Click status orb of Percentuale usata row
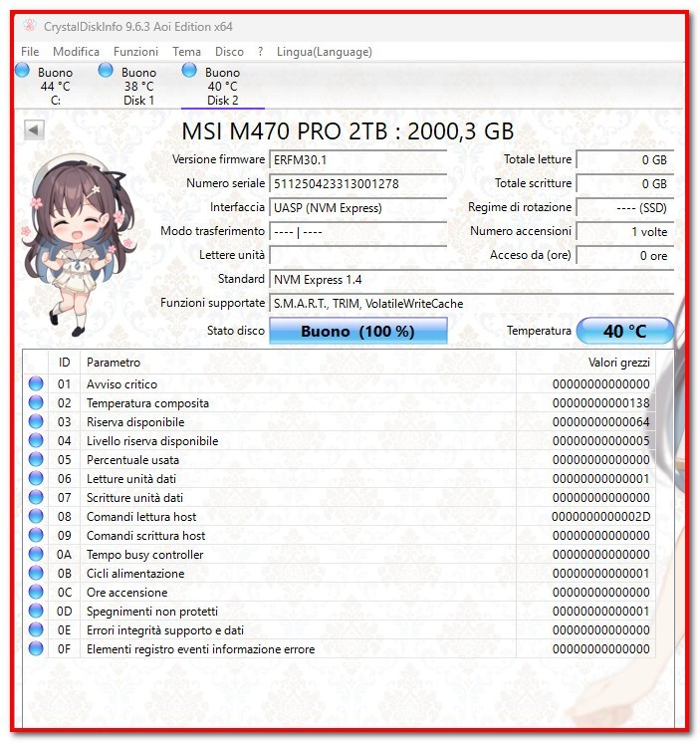Viewport: 700px width, 743px height. coord(36,459)
